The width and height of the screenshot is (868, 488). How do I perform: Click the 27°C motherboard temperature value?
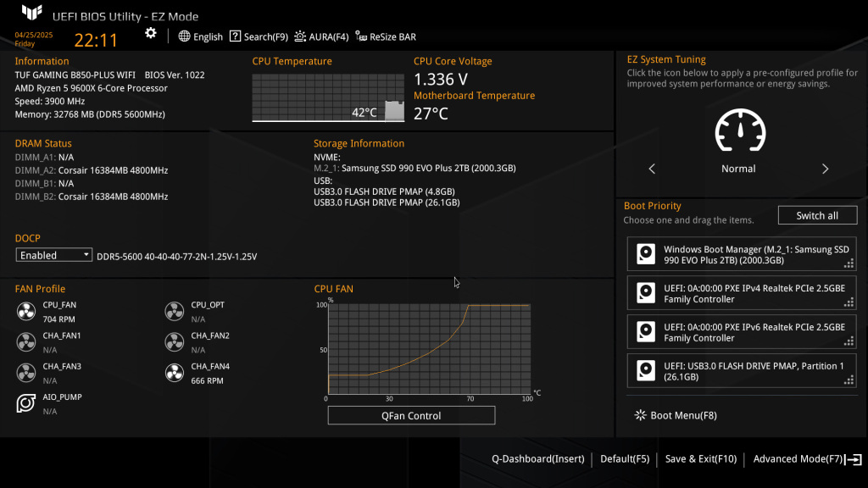coord(431,114)
